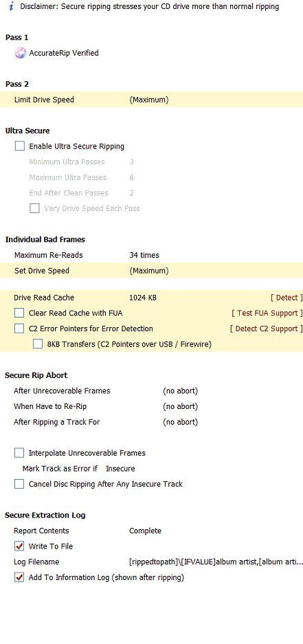Toggle Clear Read Cache with FUA
The width and height of the screenshot is (303, 644).
(x=19, y=313)
